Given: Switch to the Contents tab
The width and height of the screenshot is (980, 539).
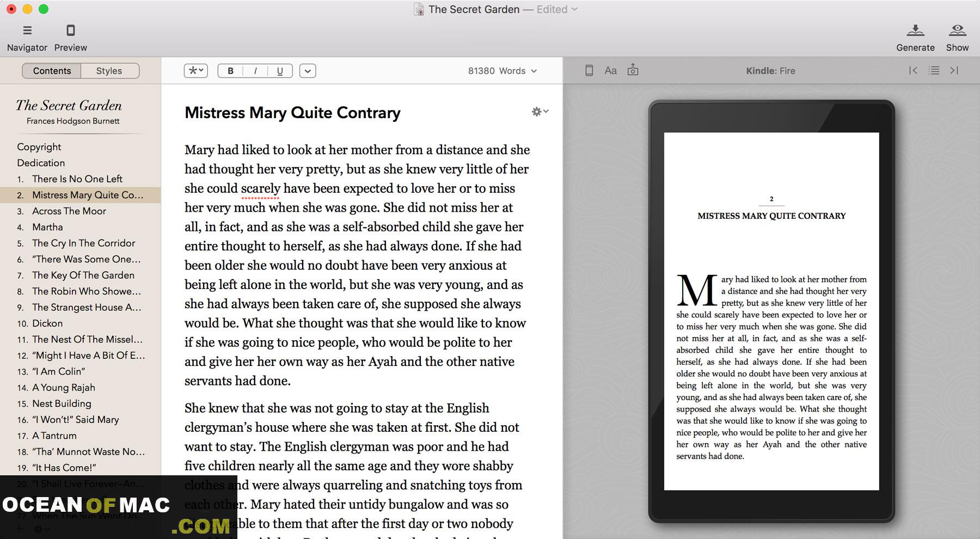Looking at the screenshot, I should tap(52, 71).
